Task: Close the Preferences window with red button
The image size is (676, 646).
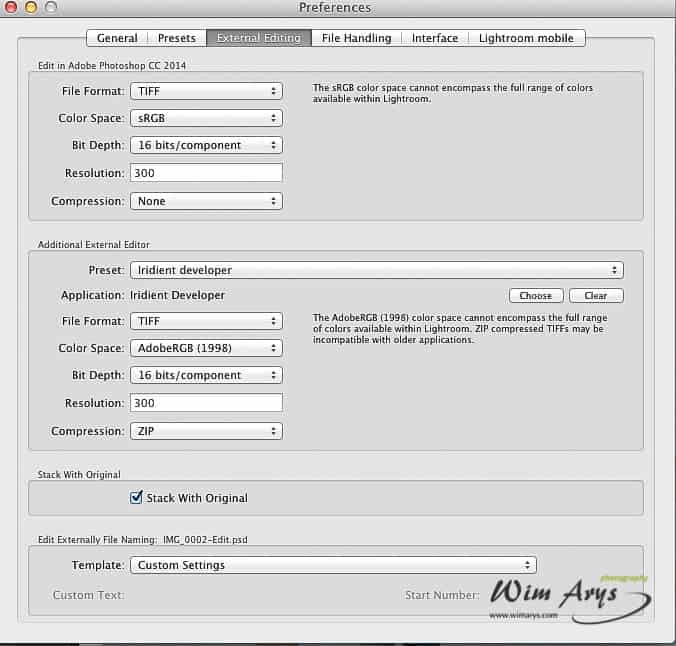Action: [x=11, y=7]
